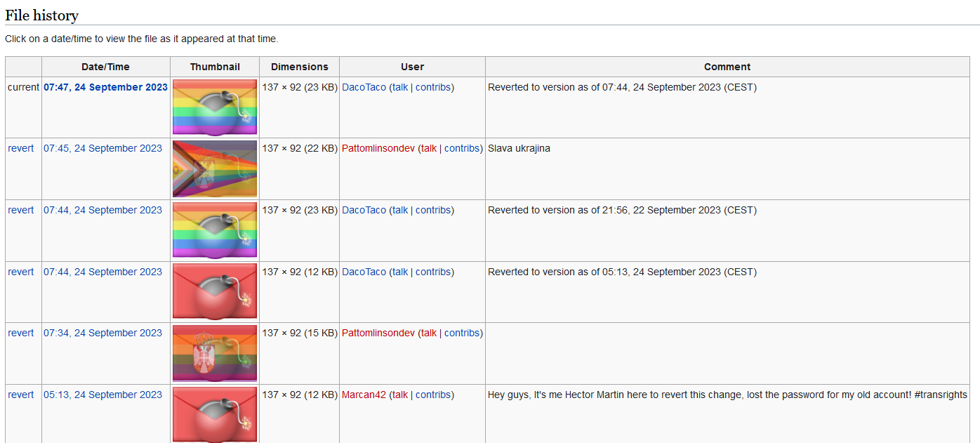View file as of 07:45, 24 September 2023
The width and height of the screenshot is (980, 443).
102,148
